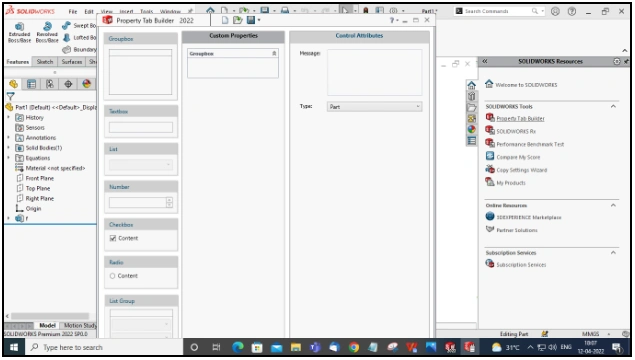This screenshot has height=360, width=635.
Task: Click in the Message text box
Action: [x=374, y=72]
